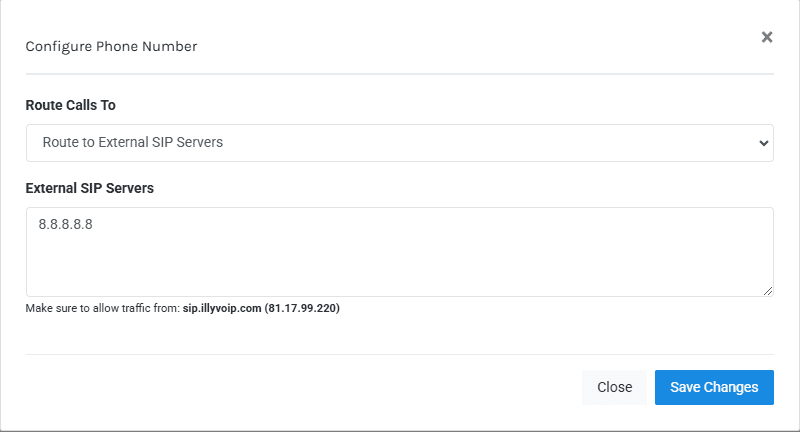The image size is (800, 432).
Task: Grab the text area resize handle
Action: (768, 291)
